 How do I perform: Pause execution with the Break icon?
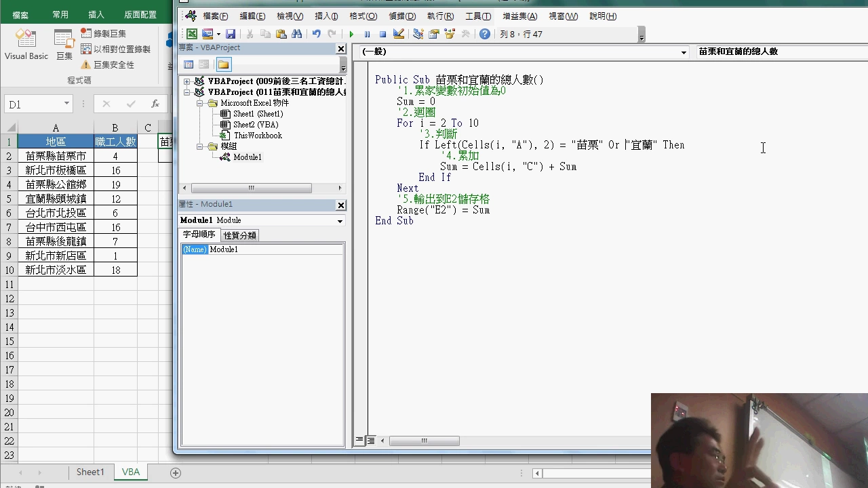[367, 34]
